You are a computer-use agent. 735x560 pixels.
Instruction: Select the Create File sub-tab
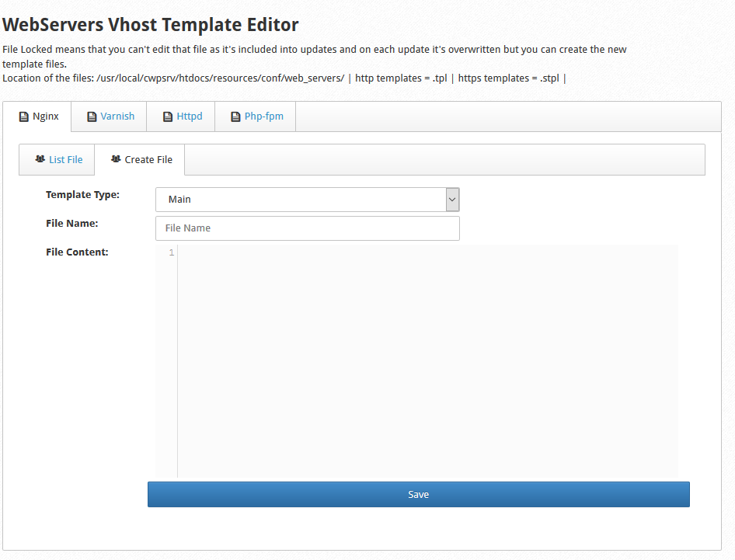140,160
